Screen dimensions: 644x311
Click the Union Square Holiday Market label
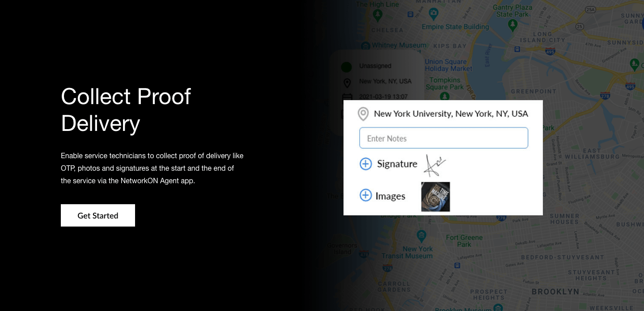[448, 65]
